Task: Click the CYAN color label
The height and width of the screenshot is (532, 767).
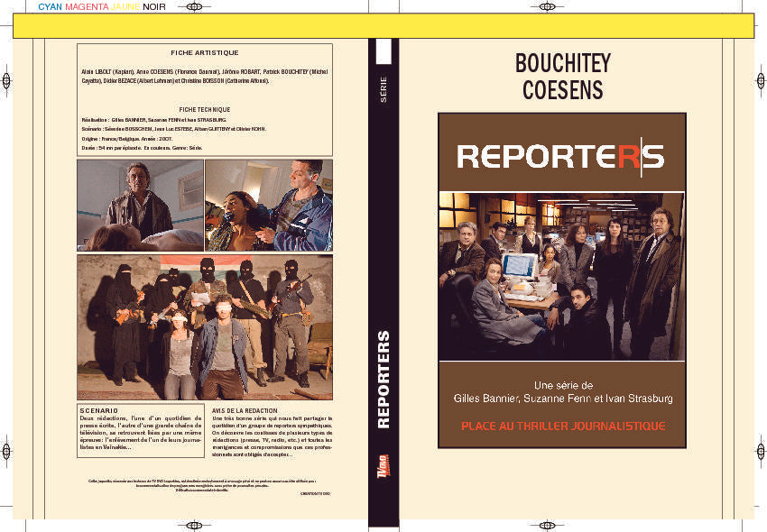Action: pyautogui.click(x=50, y=7)
